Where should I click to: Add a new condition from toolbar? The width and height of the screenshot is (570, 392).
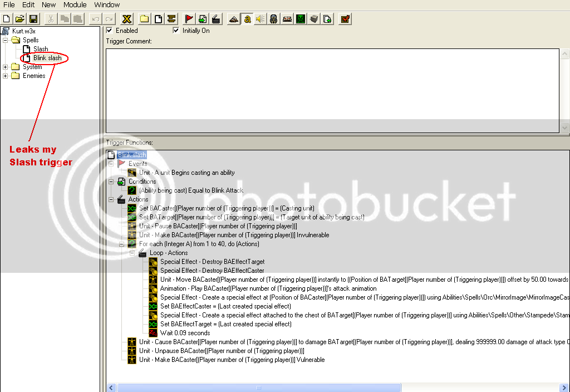203,19
